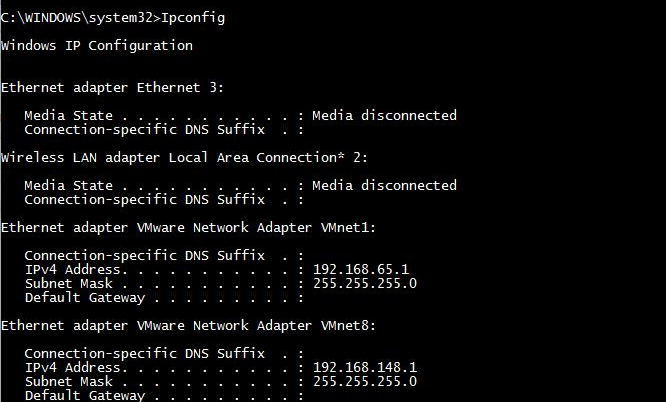The width and height of the screenshot is (666, 402).
Task: Click Media disconnected under Wireless LAN adapter
Action: click(x=384, y=185)
